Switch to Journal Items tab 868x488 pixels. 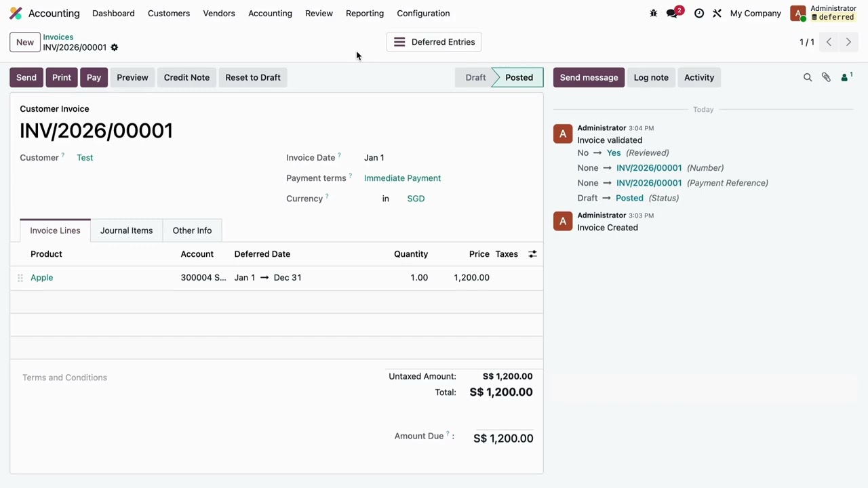click(x=126, y=230)
